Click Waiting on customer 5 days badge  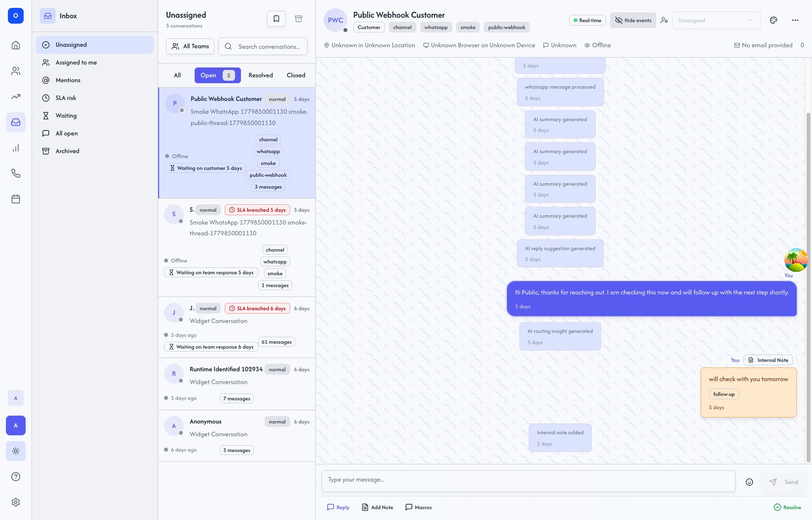pyautogui.click(x=205, y=168)
